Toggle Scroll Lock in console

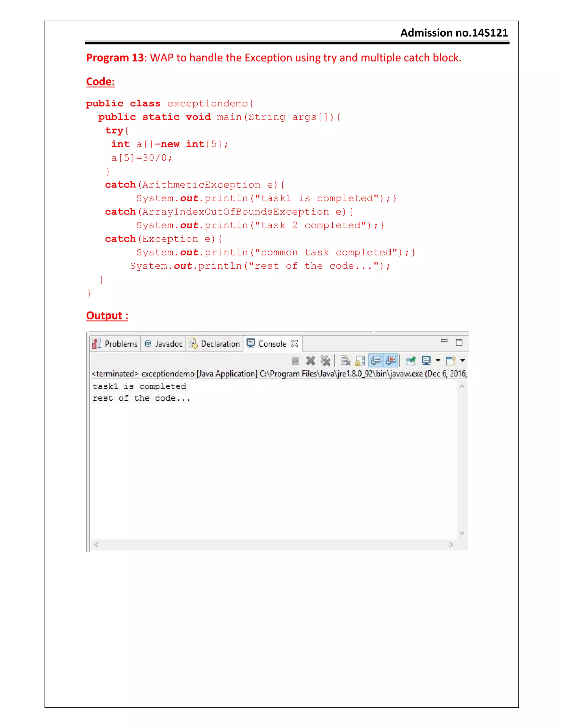(360, 361)
